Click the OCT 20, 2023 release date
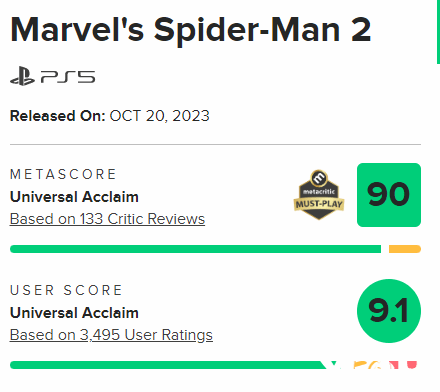 (160, 116)
